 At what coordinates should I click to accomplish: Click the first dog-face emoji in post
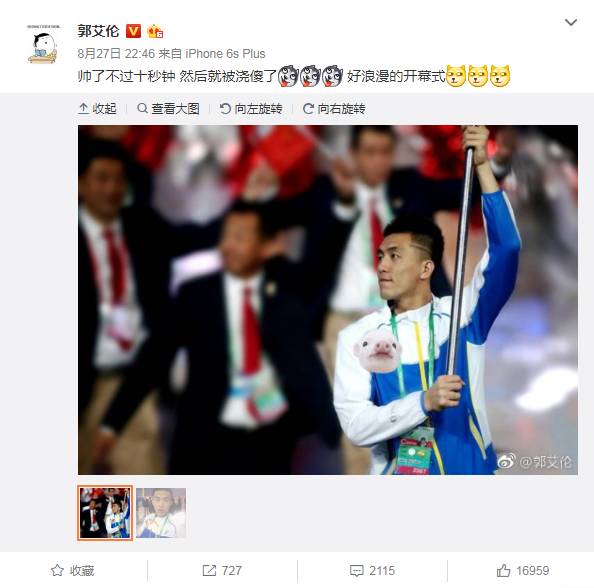[288, 76]
